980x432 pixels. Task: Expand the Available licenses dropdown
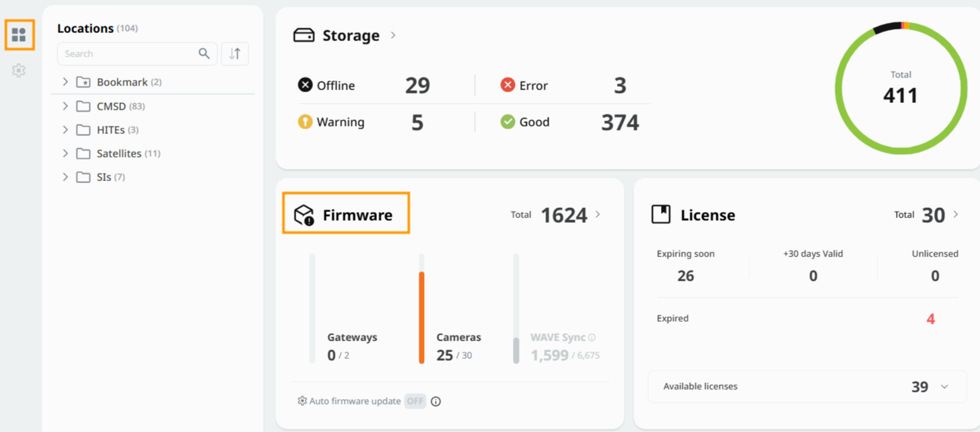coord(944,387)
